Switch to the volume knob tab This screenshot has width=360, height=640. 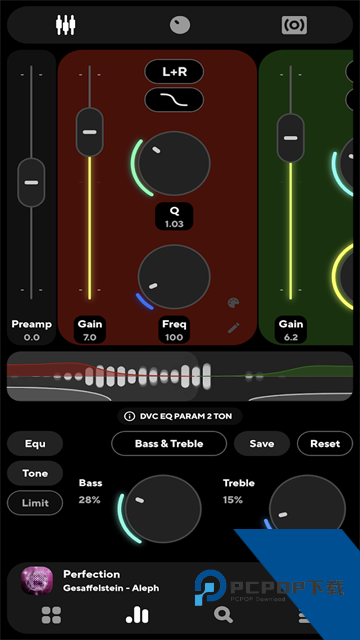coord(180,25)
